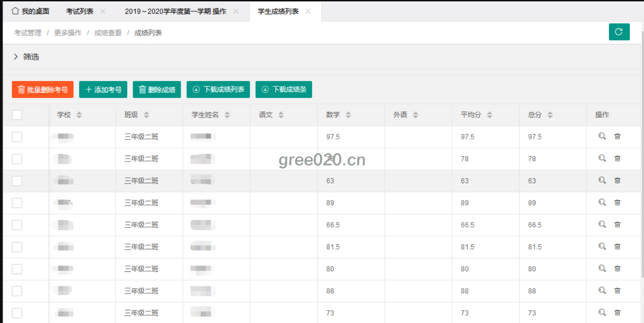Click trash icon on the 89 score row
644x323 pixels.
[x=617, y=203]
